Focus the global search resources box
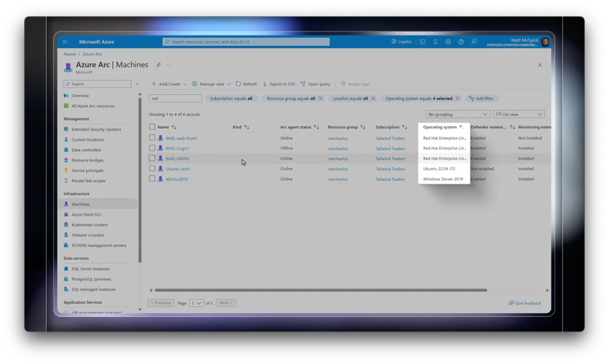609x364 pixels. pos(246,41)
